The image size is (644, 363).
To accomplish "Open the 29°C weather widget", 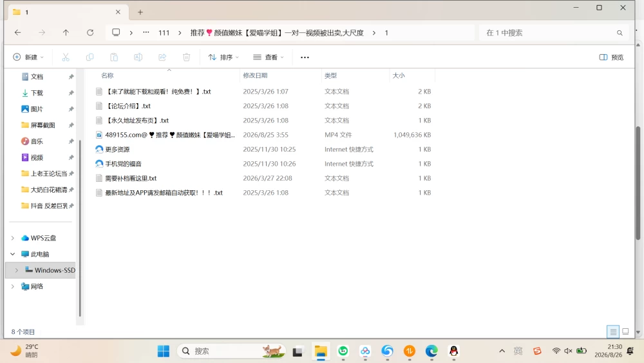I will click(x=24, y=351).
